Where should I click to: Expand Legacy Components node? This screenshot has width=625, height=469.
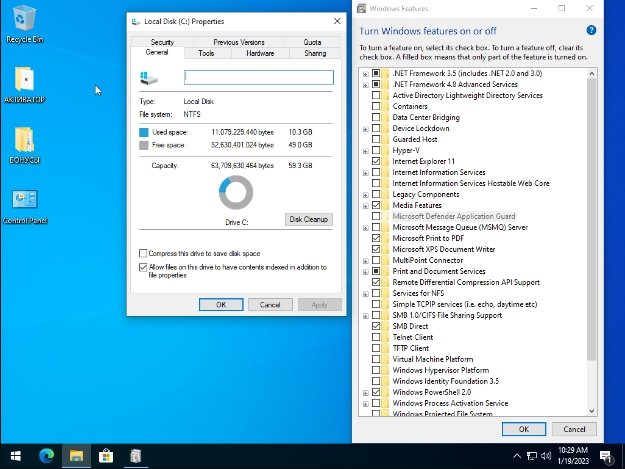[365, 195]
